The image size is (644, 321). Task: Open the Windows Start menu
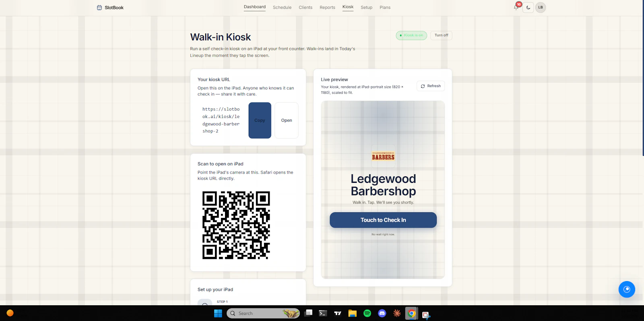[x=218, y=313]
